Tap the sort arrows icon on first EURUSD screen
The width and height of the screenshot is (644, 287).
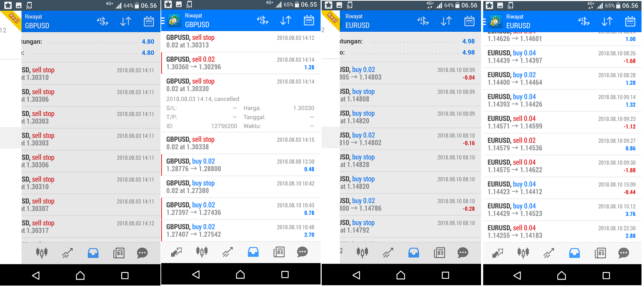446,21
